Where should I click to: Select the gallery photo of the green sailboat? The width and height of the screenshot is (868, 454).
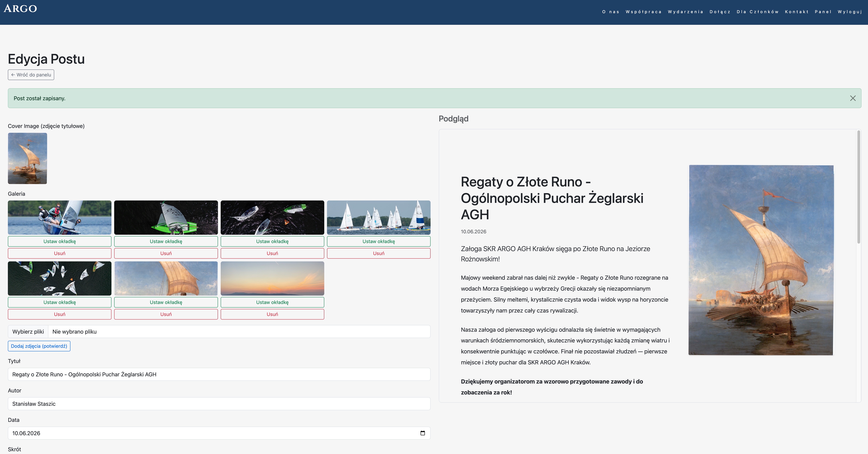tap(166, 218)
